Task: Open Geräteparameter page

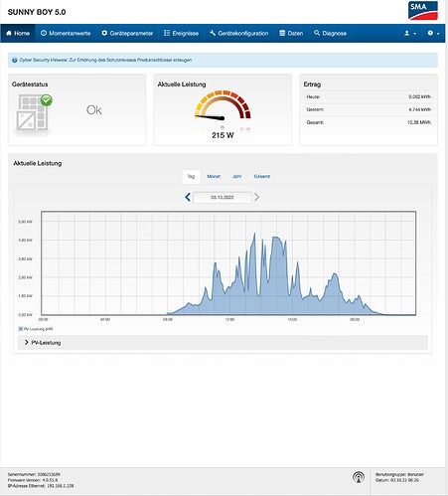Action: (x=127, y=33)
